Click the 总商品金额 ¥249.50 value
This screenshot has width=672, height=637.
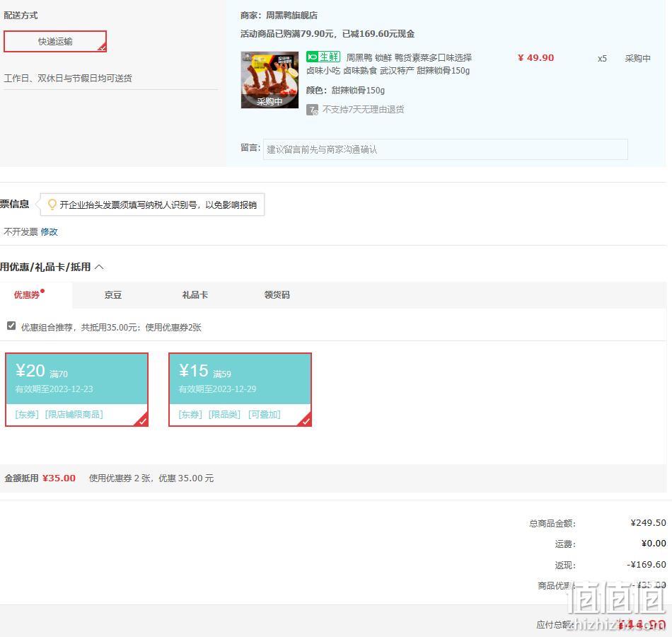(x=648, y=523)
